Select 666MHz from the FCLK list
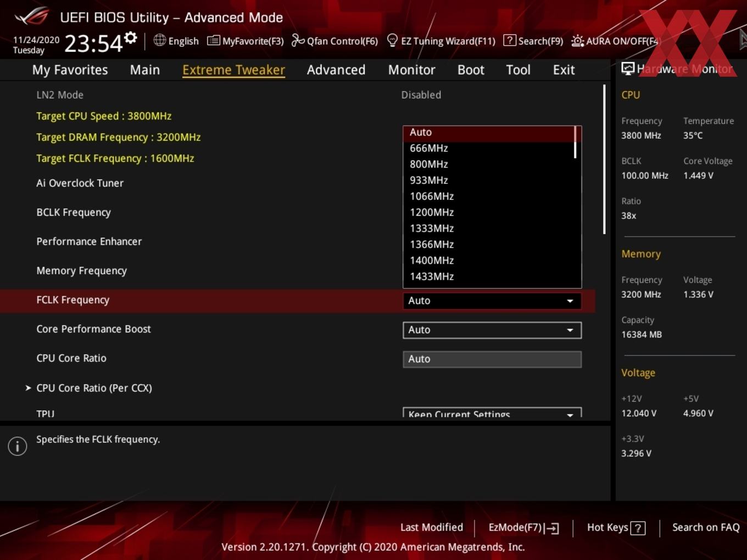The height and width of the screenshot is (560, 747). coord(489,148)
